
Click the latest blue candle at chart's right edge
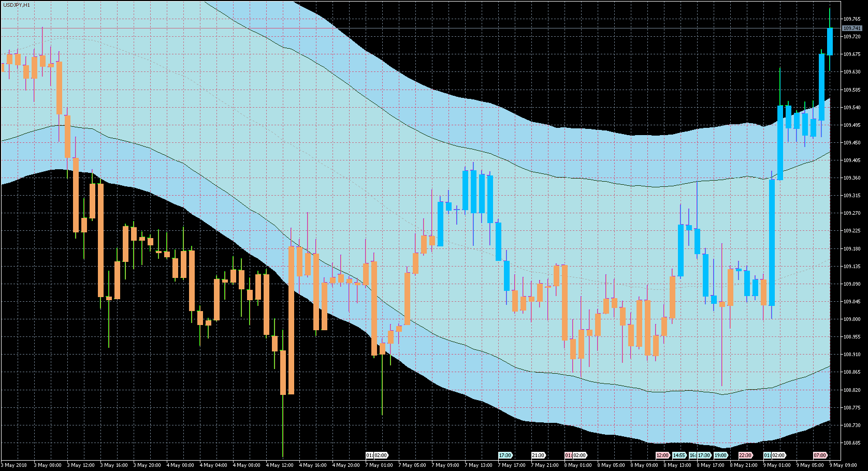tap(830, 41)
